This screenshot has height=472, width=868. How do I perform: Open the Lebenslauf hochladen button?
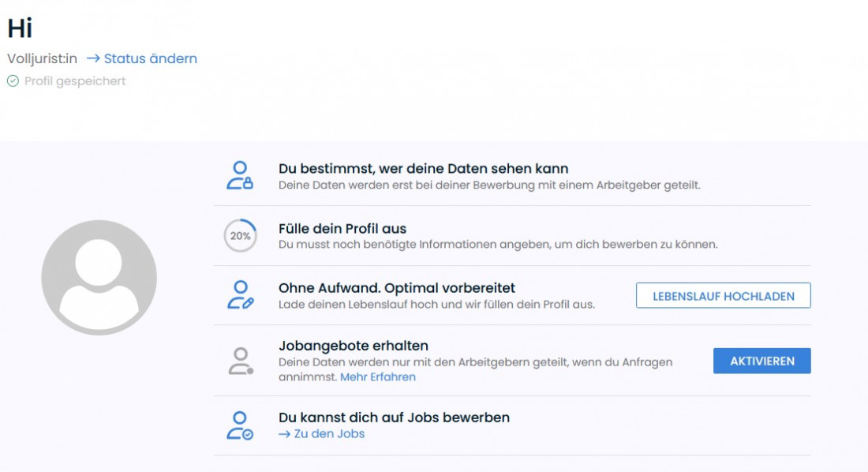(724, 295)
